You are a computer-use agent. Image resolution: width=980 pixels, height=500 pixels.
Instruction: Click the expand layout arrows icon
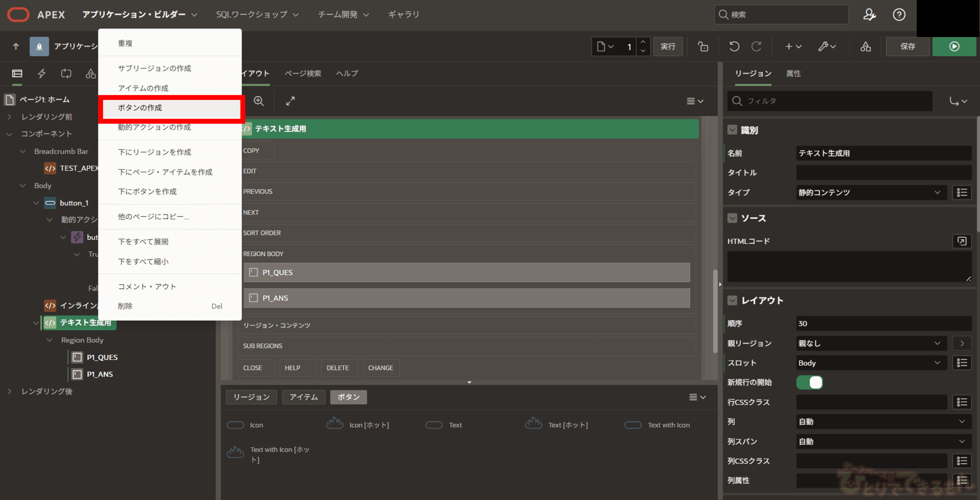[290, 101]
